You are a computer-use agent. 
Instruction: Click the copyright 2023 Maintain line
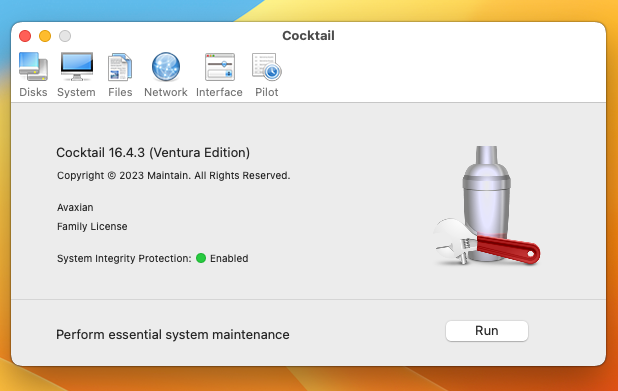[x=173, y=175]
